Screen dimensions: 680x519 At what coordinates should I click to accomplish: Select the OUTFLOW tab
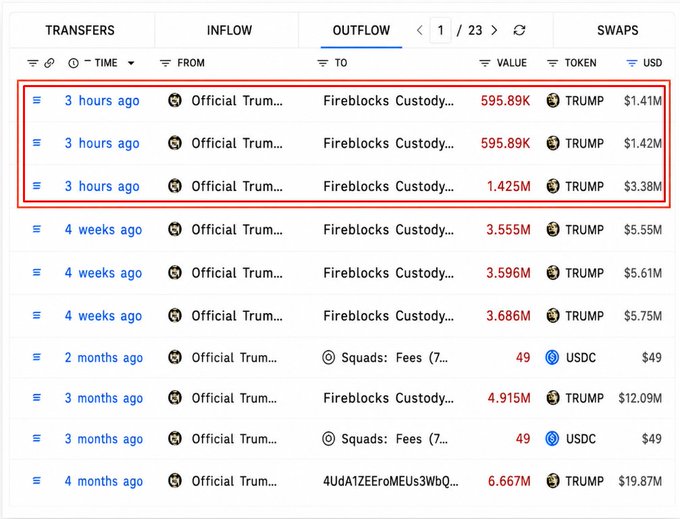(361, 30)
